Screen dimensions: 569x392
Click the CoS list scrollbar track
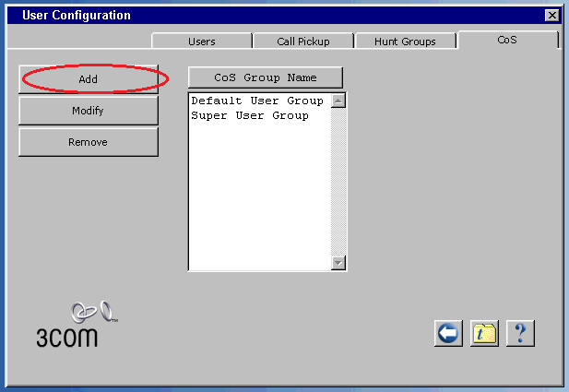[x=338, y=184]
